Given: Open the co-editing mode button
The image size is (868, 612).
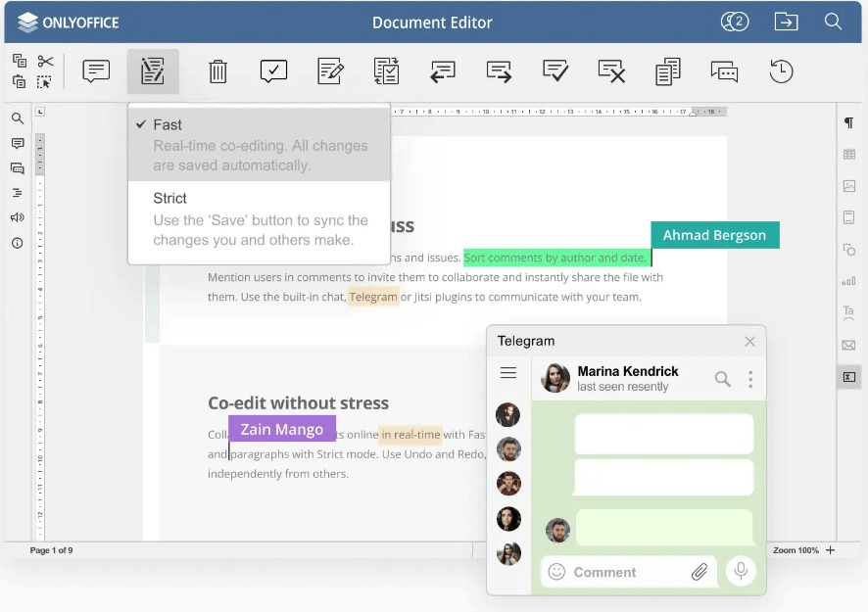Looking at the screenshot, I should point(153,71).
